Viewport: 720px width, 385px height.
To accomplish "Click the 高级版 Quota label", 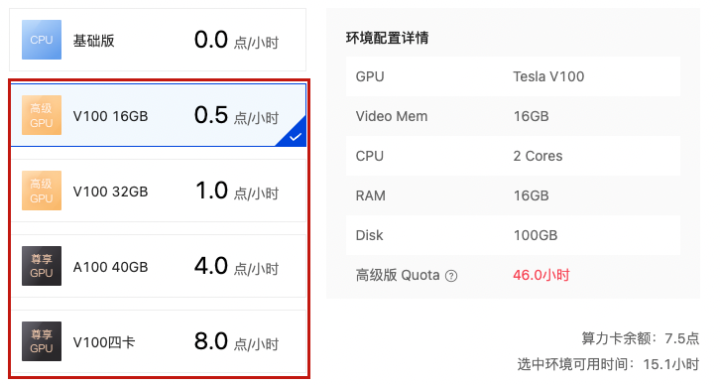I will tap(398, 275).
